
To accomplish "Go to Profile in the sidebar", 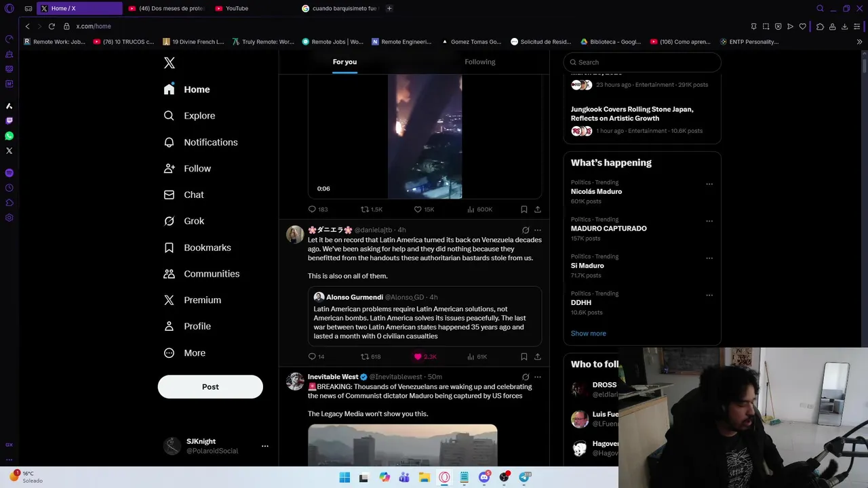I will pyautogui.click(x=188, y=327).
